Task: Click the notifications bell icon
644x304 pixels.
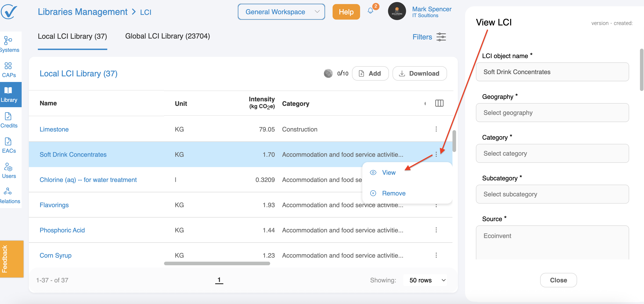Action: click(x=370, y=11)
